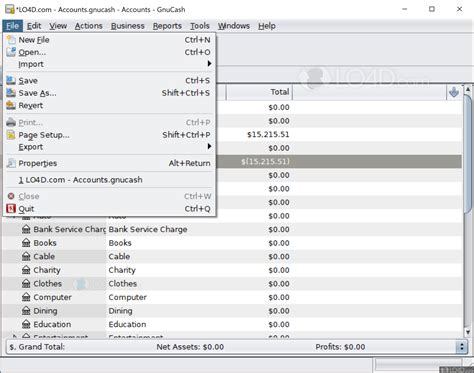Click the Clothes account bank icon
The width and height of the screenshot is (474, 373).
point(26,284)
